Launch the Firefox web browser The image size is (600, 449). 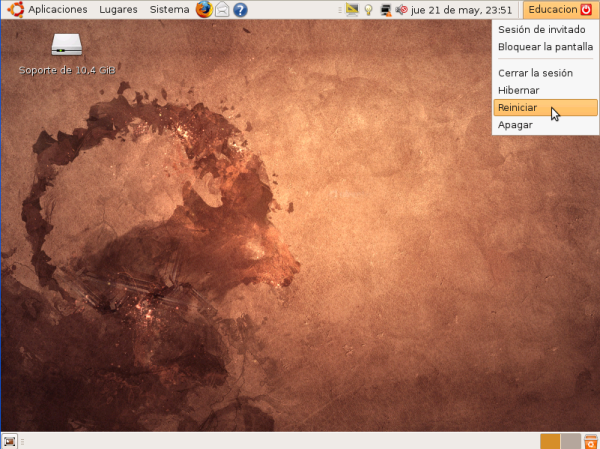tap(204, 10)
